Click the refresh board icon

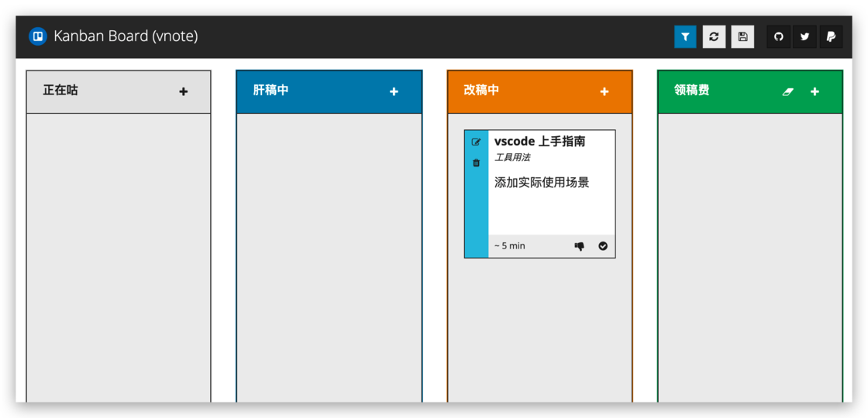[x=714, y=36]
